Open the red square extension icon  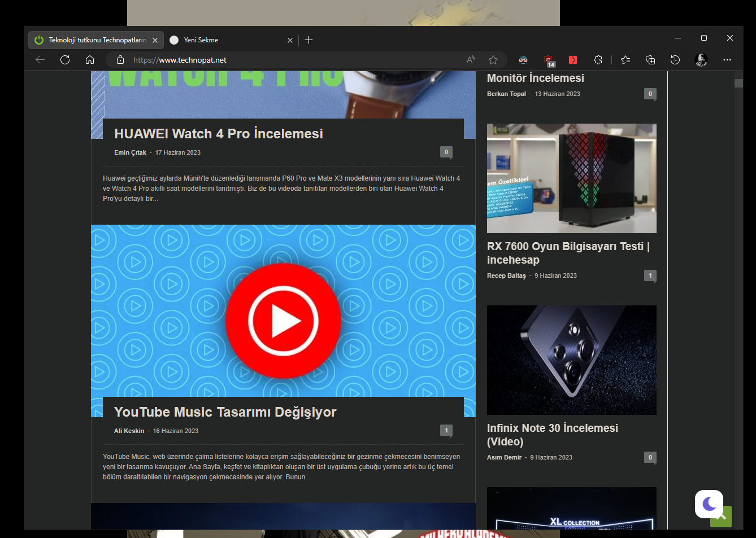(x=573, y=60)
